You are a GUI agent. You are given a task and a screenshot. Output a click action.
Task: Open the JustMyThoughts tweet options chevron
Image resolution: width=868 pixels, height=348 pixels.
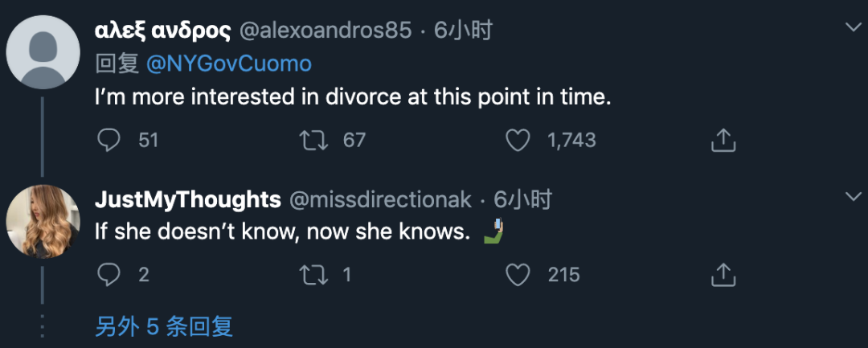coord(853,197)
